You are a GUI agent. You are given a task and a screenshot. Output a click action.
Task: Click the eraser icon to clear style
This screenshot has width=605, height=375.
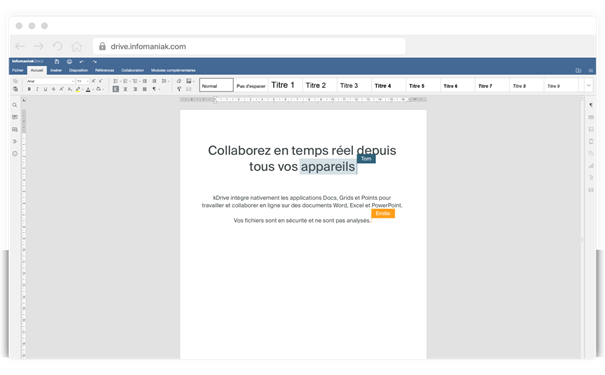(x=179, y=81)
